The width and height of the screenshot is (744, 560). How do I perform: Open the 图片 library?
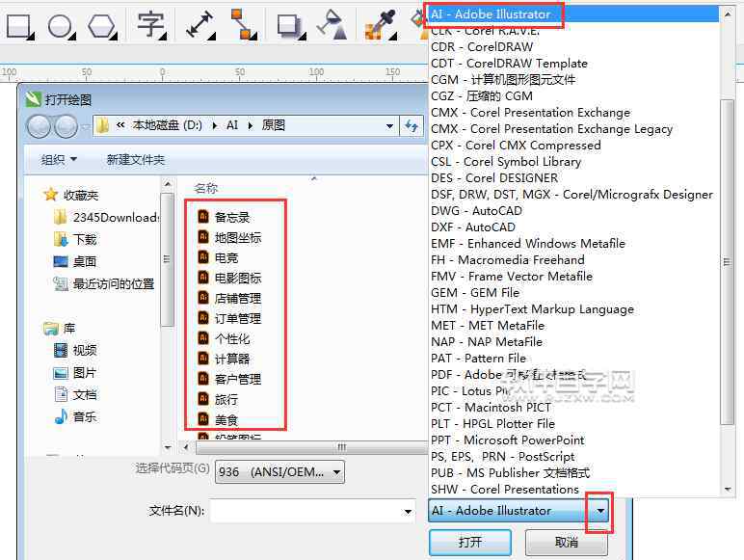click(x=76, y=373)
